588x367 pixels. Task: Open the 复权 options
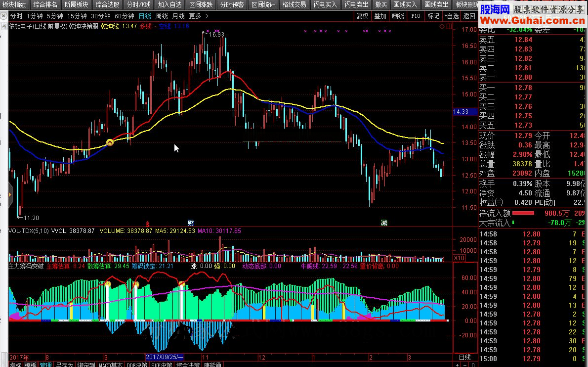click(362, 16)
